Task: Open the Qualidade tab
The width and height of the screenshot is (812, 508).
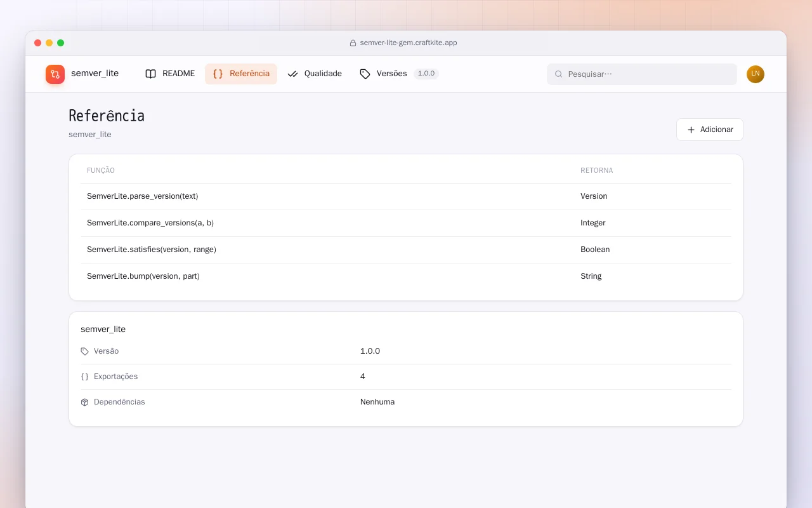Action: coord(315,74)
